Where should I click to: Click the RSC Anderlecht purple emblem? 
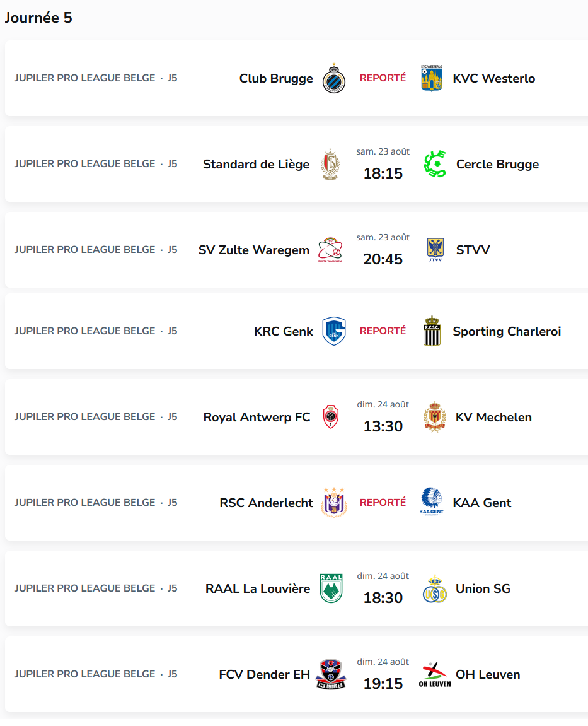333,502
